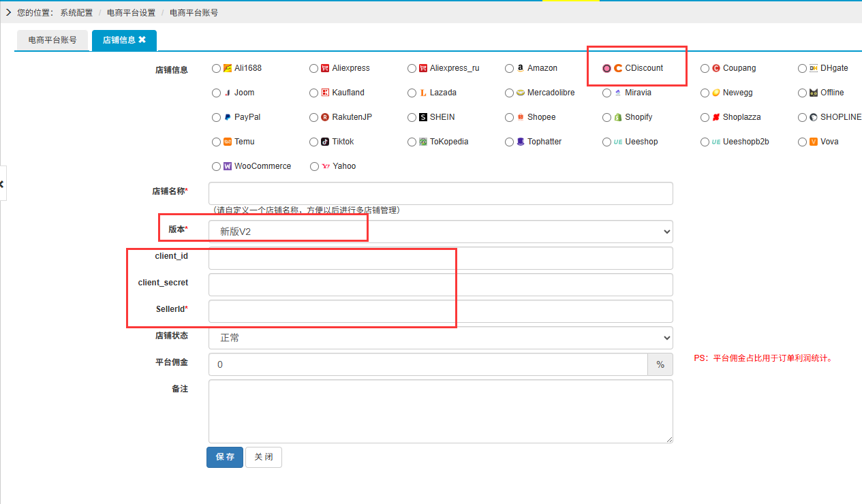This screenshot has width=862, height=504.
Task: Click the Tophatter hat logo icon
Action: (521, 142)
